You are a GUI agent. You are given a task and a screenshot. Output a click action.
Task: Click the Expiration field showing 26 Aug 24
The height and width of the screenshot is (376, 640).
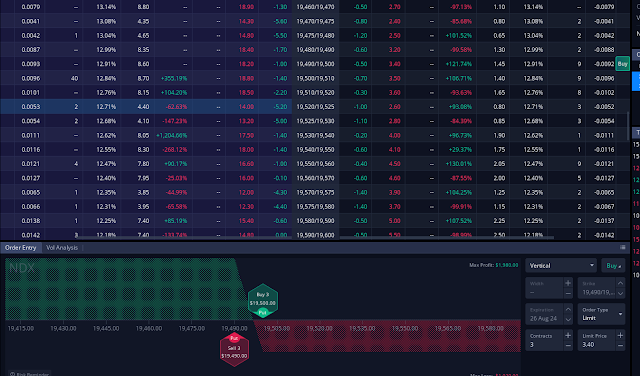click(545, 314)
